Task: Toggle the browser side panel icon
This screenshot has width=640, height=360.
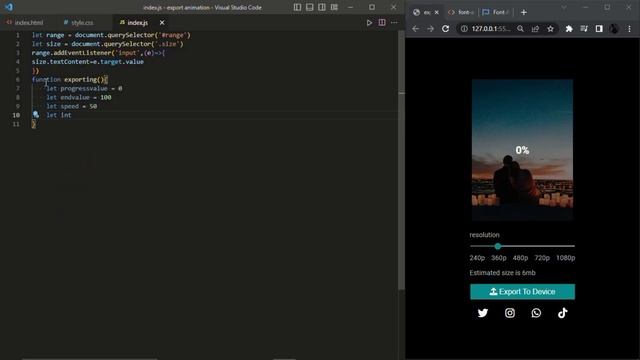Action: pyautogui.click(x=599, y=29)
